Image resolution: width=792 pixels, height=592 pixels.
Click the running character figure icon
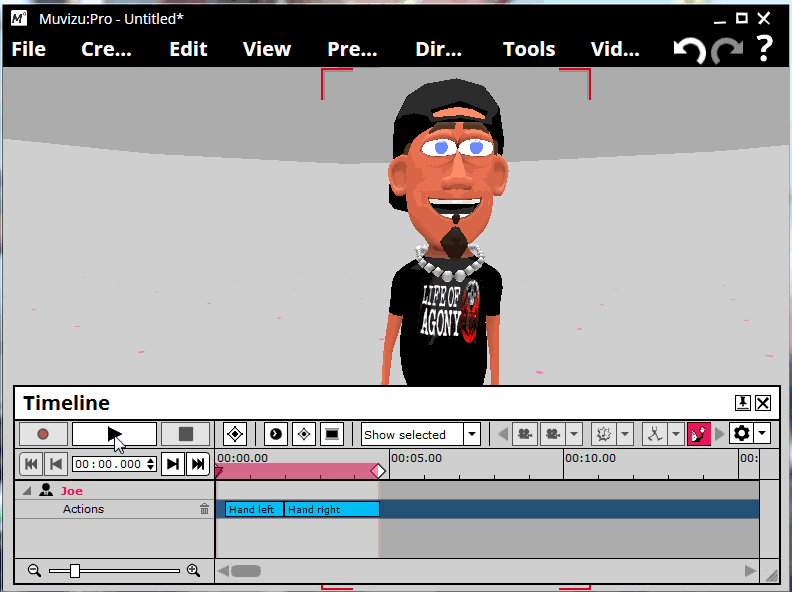click(655, 434)
